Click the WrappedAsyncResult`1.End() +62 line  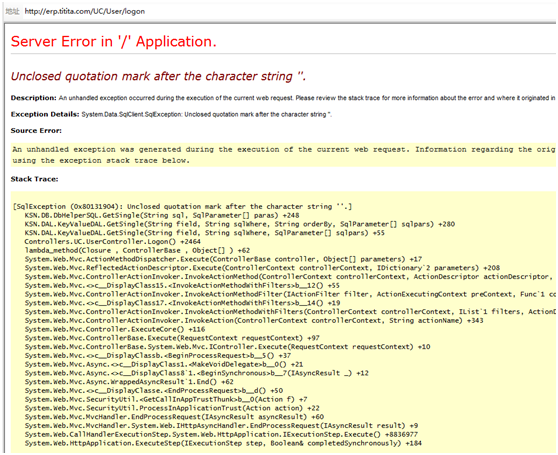point(129,382)
